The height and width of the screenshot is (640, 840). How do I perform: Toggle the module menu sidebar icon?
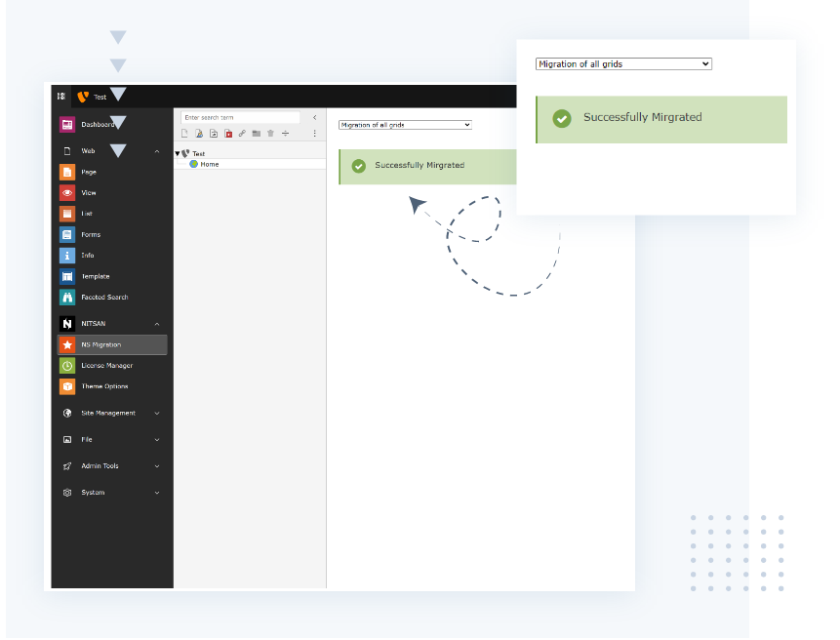60,96
